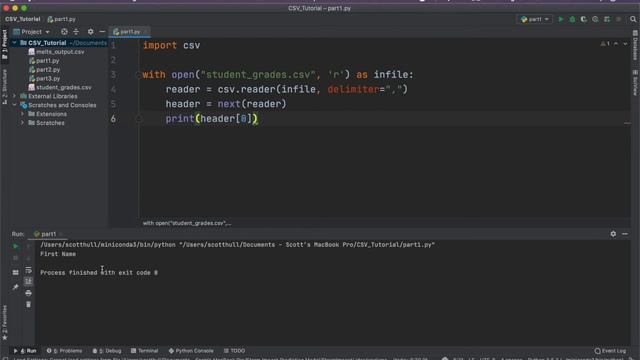Open the Python Console tab

pos(191,351)
